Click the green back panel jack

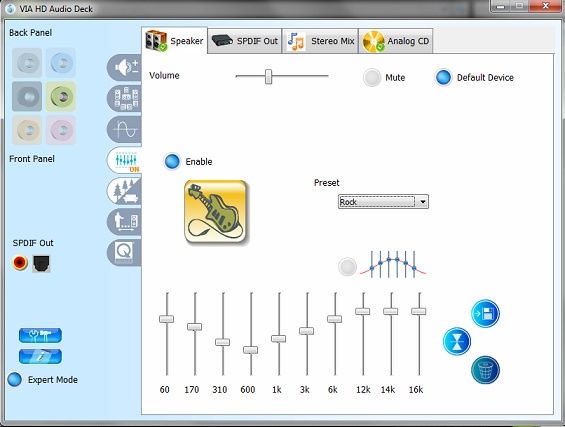click(61, 96)
